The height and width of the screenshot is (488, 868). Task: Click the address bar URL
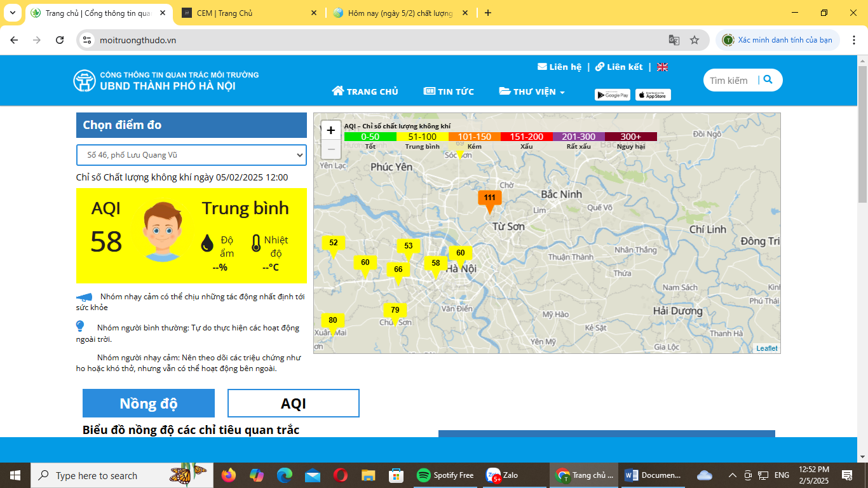click(138, 40)
